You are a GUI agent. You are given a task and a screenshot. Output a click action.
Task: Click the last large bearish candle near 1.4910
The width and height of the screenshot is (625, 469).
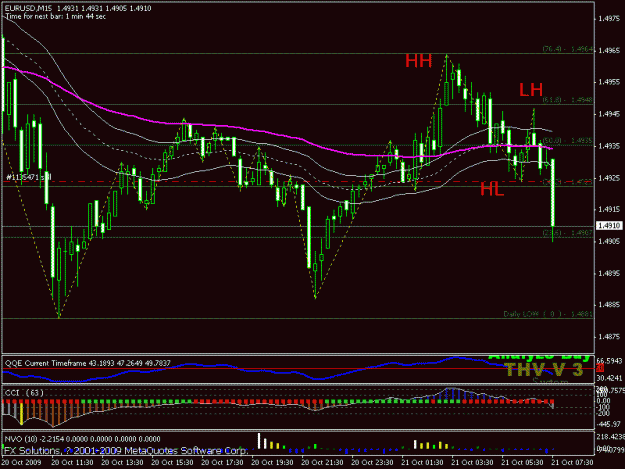pyautogui.click(x=553, y=192)
